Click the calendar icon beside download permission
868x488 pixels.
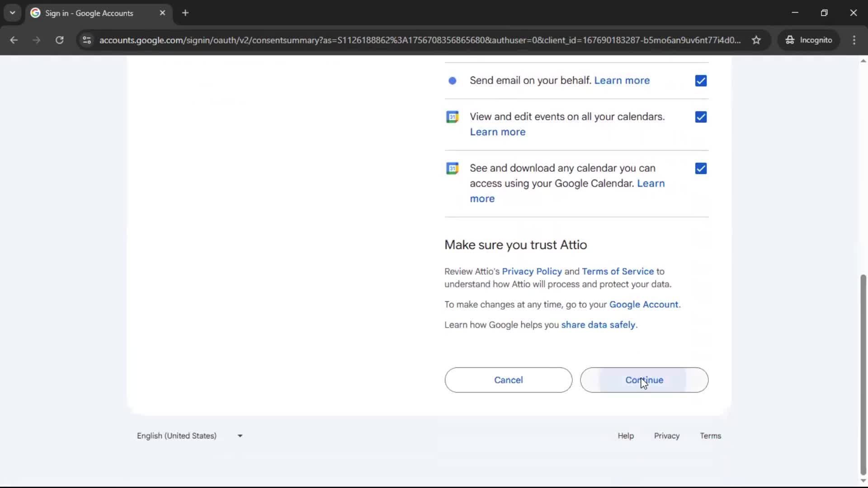(x=453, y=168)
